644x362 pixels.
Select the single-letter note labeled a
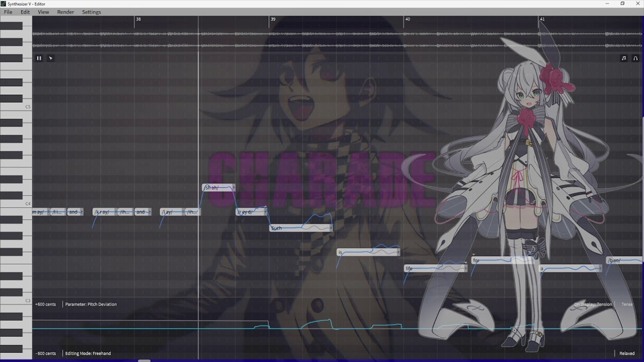pos(571,268)
